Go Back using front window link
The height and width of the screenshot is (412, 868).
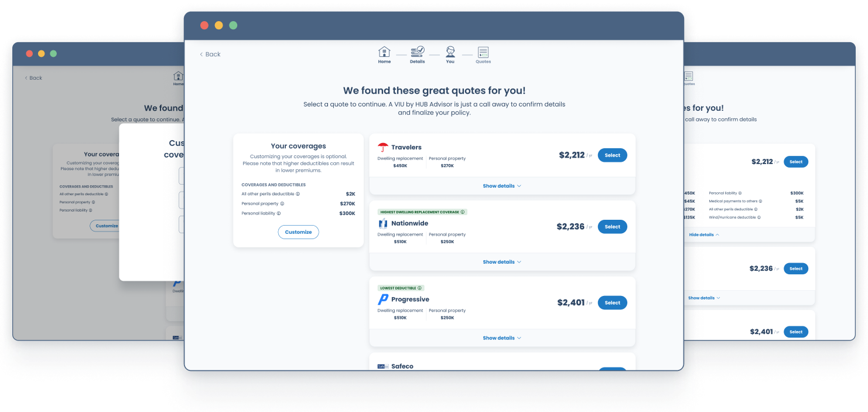coord(210,55)
